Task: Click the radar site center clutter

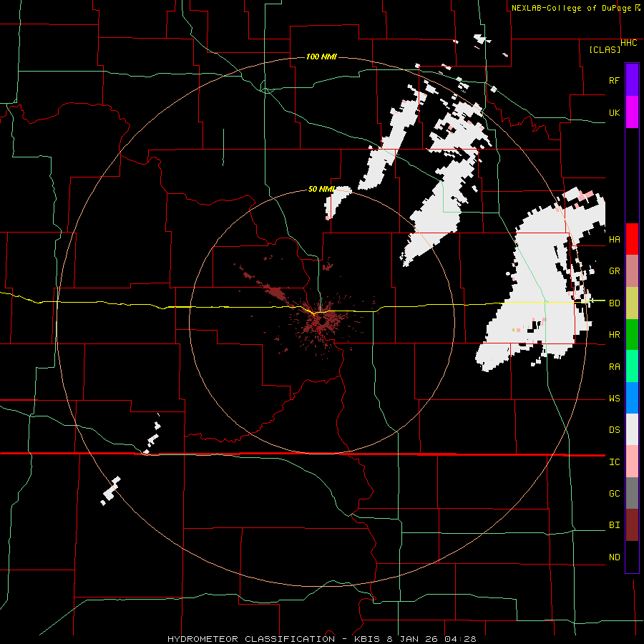Action: (x=323, y=320)
